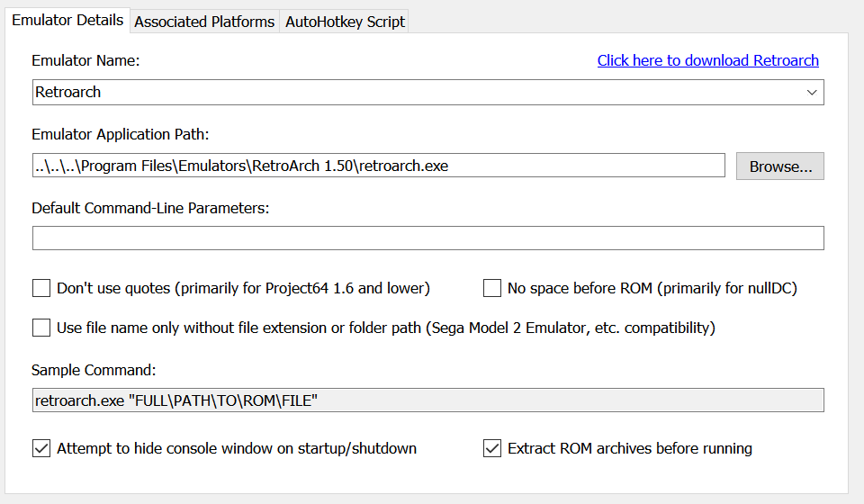Focus the Default Command-Line Parameters field

click(x=428, y=238)
